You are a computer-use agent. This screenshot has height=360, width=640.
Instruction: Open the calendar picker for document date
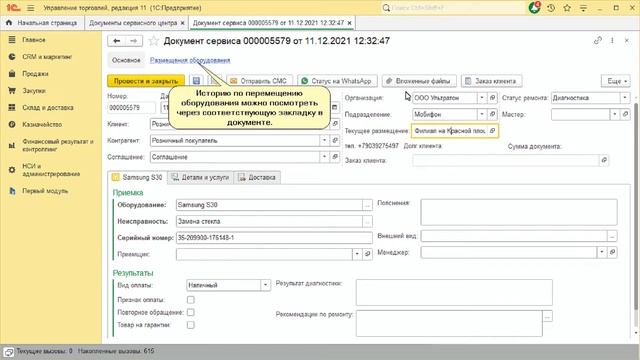[x=335, y=107]
